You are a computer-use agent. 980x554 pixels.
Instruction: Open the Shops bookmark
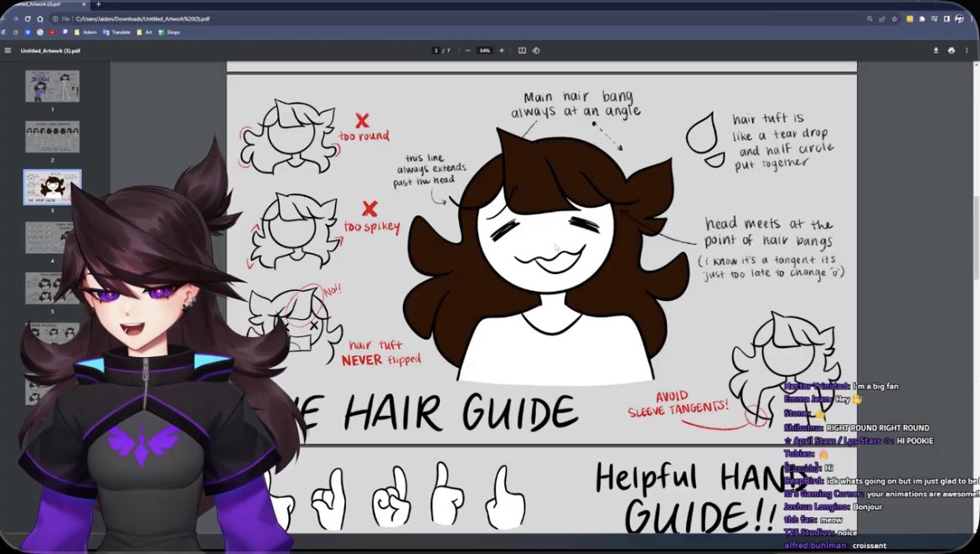tap(168, 33)
